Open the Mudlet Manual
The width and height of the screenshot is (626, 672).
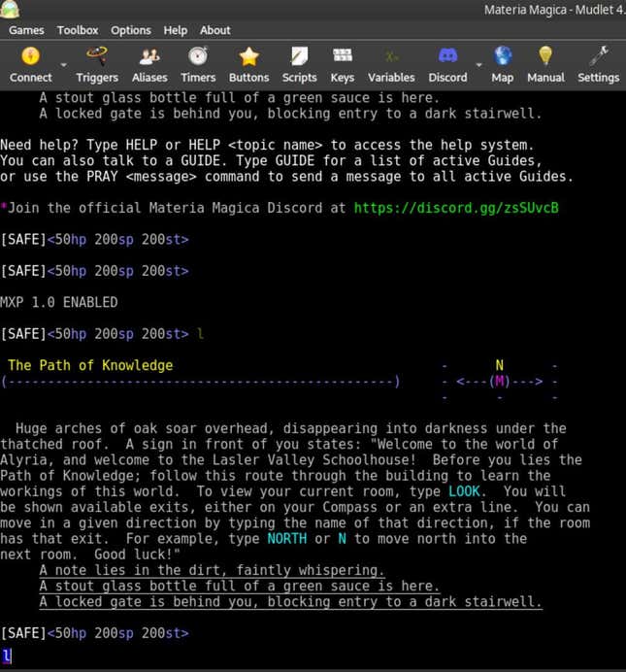[x=545, y=65]
